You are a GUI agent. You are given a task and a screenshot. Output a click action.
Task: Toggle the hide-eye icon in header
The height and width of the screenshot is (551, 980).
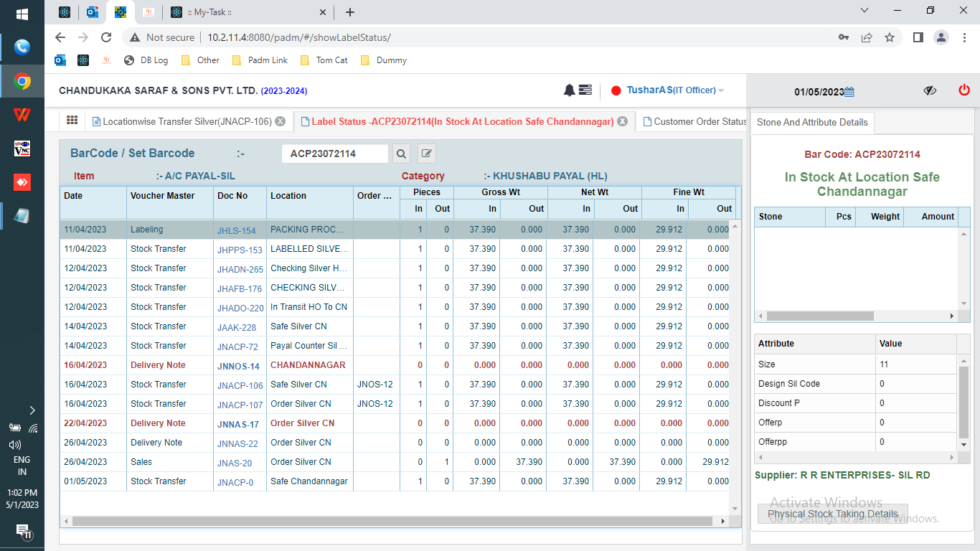930,90
